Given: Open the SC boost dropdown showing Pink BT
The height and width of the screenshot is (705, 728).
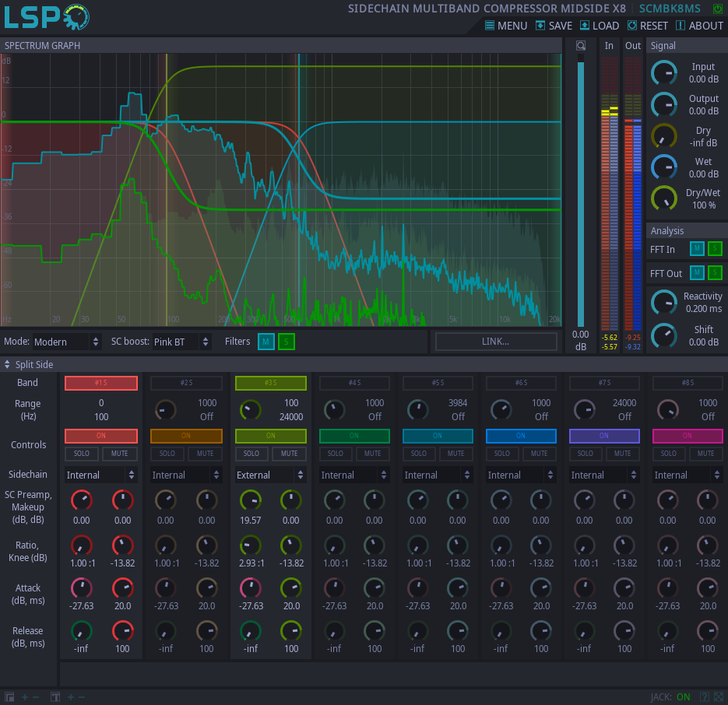Looking at the screenshot, I should [x=181, y=342].
